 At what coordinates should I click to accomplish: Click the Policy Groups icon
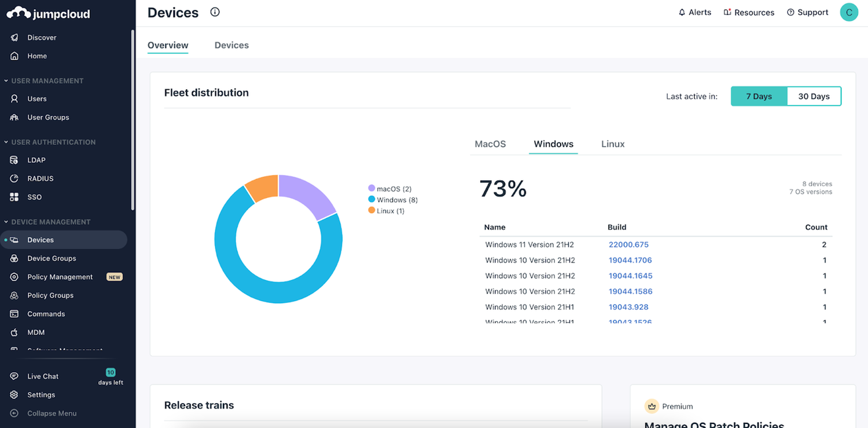click(x=14, y=296)
